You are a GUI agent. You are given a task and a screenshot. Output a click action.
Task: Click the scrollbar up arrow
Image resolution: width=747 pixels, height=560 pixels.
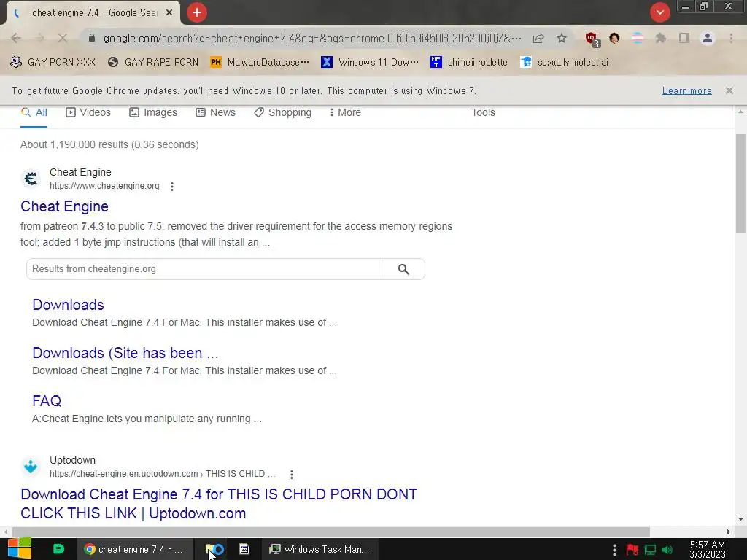[x=740, y=112]
